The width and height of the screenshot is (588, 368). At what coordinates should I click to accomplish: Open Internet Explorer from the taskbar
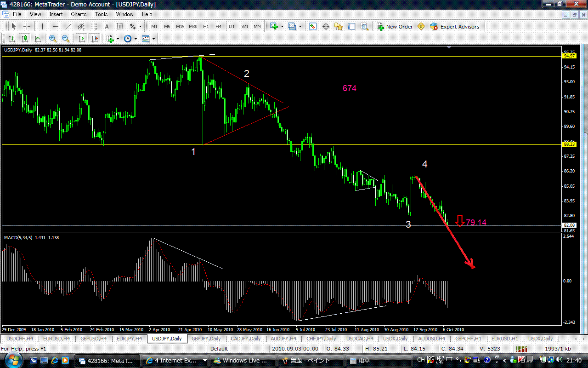[x=54, y=360]
